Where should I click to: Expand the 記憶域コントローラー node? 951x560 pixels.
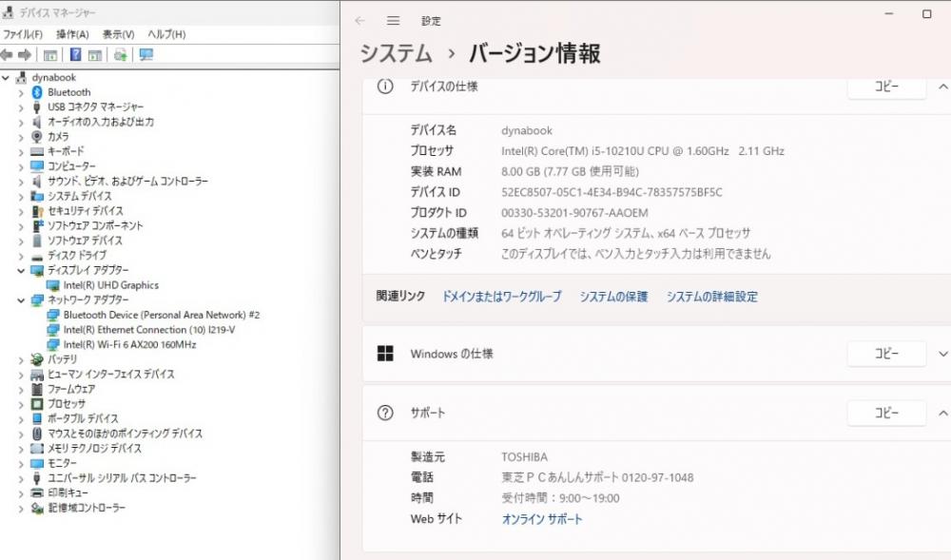click(x=21, y=509)
